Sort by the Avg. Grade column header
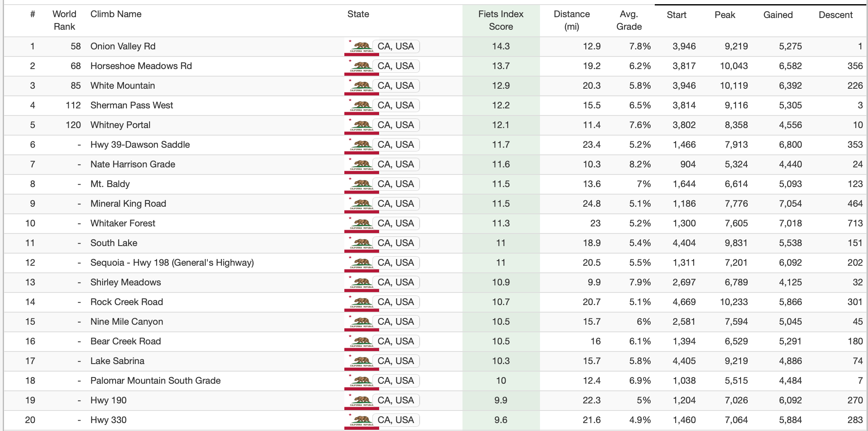The width and height of the screenshot is (868, 431). (x=629, y=20)
